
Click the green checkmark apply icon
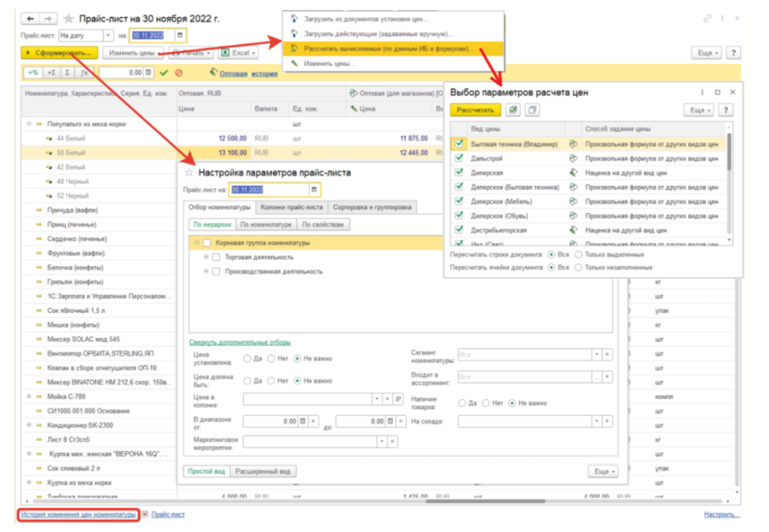164,73
